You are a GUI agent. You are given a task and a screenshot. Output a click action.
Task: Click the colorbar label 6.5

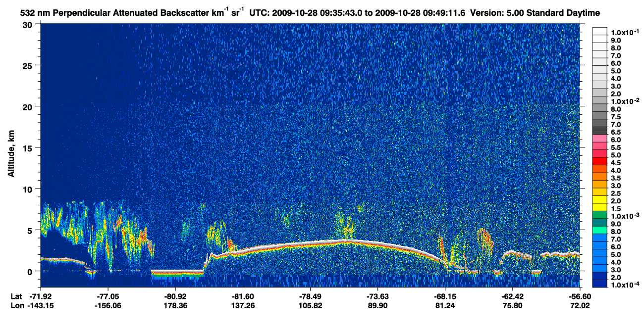(616, 132)
